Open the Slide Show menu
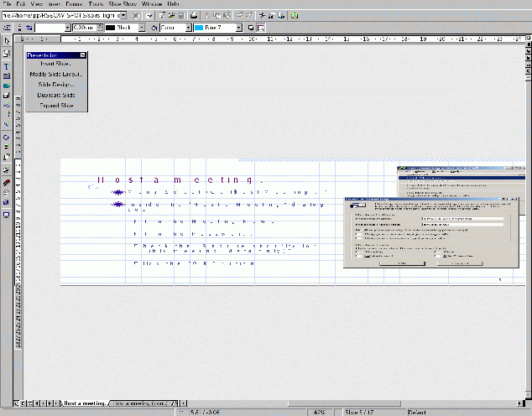532x416 pixels. tap(122, 4)
